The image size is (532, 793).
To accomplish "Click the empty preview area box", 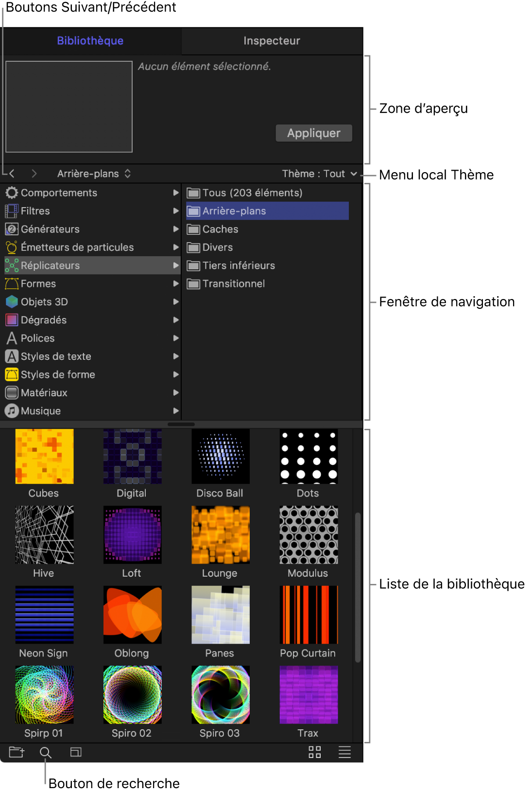I will 69,106.
